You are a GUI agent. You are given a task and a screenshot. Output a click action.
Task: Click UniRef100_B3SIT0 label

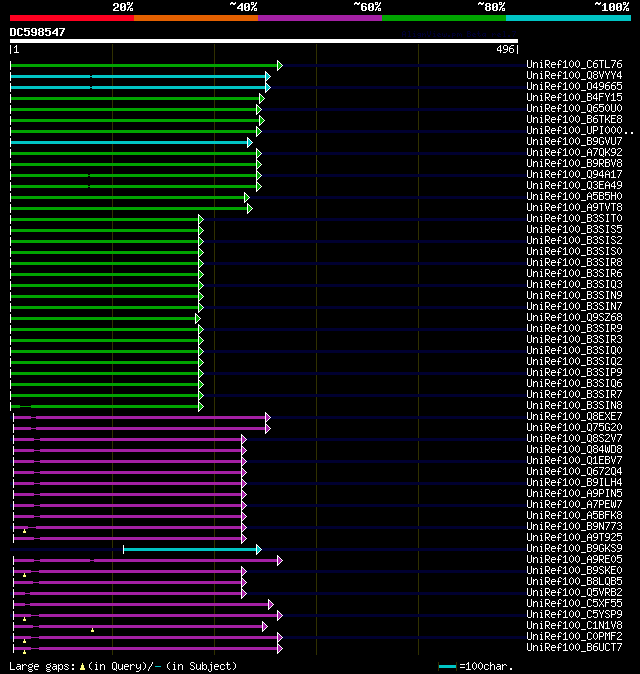tap(574, 218)
